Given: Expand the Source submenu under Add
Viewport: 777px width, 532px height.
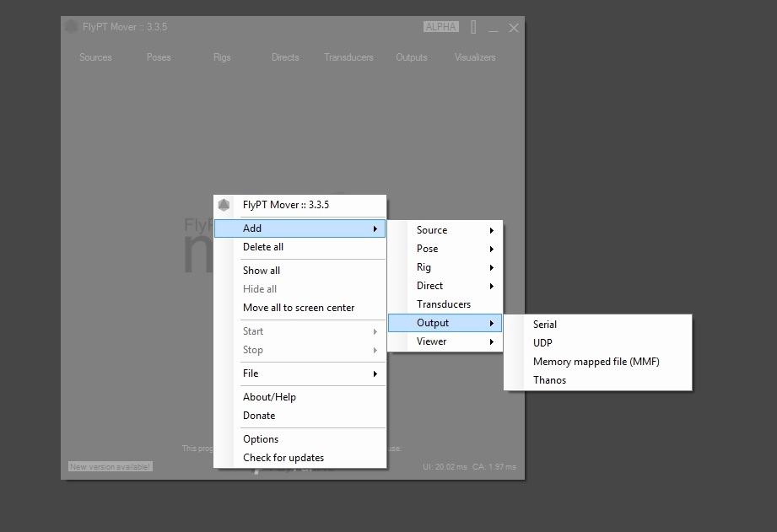Looking at the screenshot, I should click(445, 230).
